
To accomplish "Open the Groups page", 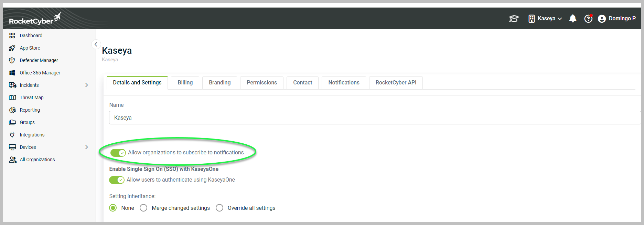I will tap(27, 122).
